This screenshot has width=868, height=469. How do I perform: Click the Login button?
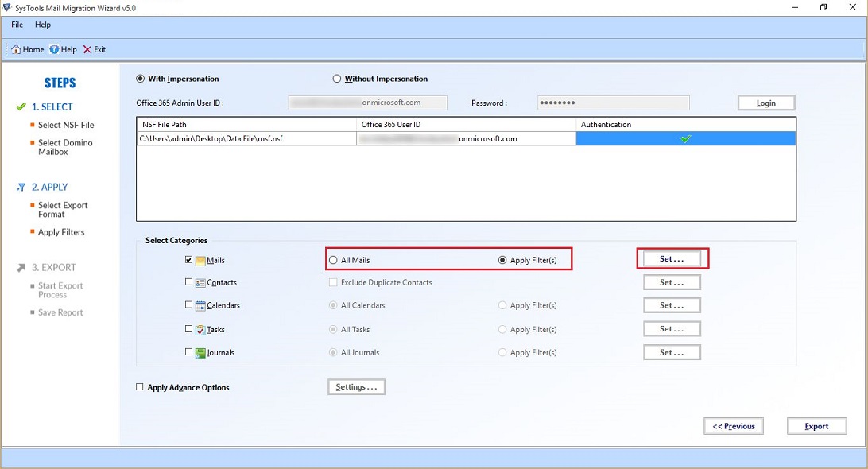pos(766,103)
